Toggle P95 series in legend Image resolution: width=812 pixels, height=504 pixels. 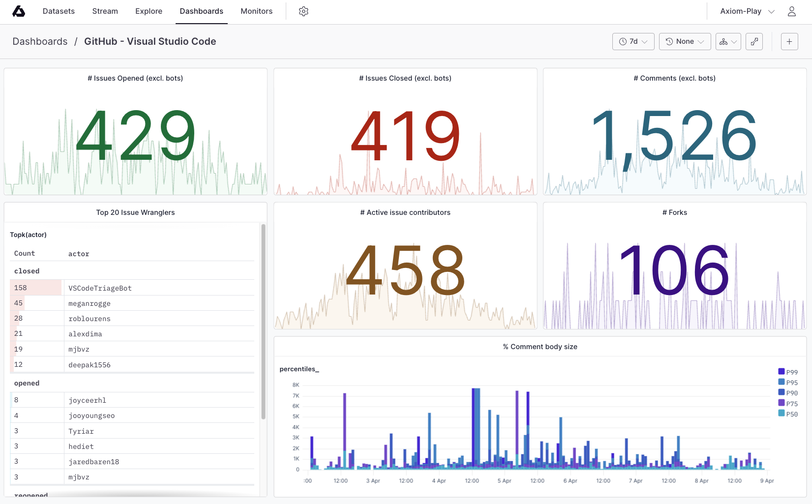[788, 382]
